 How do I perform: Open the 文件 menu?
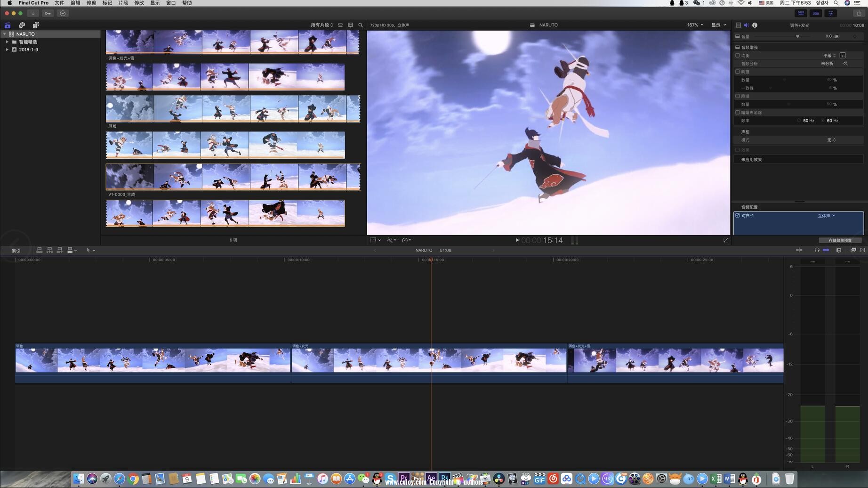coord(59,3)
